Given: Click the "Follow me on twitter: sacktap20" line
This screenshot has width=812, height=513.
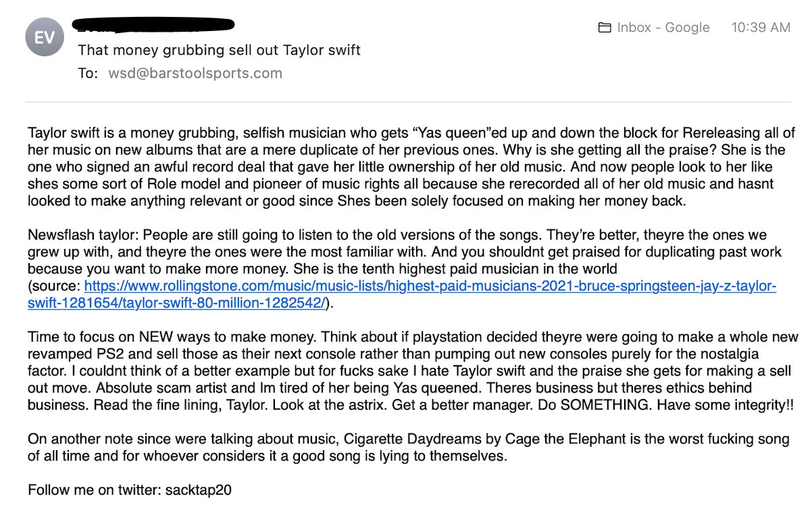Looking at the screenshot, I should pyautogui.click(x=130, y=490).
